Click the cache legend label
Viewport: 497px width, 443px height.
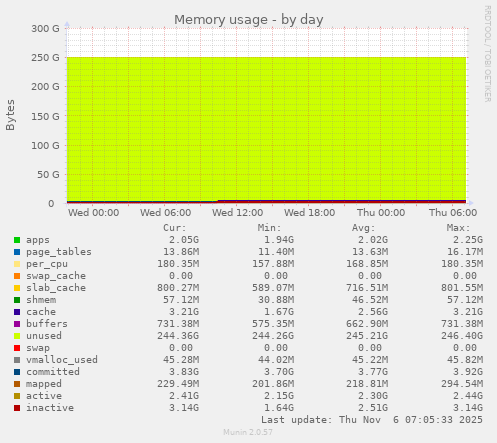(41, 312)
